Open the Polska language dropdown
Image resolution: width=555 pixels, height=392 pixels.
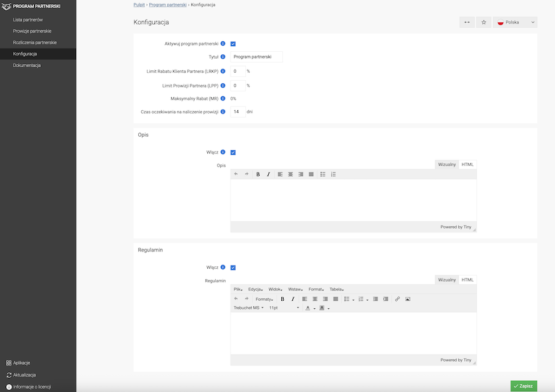515,22
